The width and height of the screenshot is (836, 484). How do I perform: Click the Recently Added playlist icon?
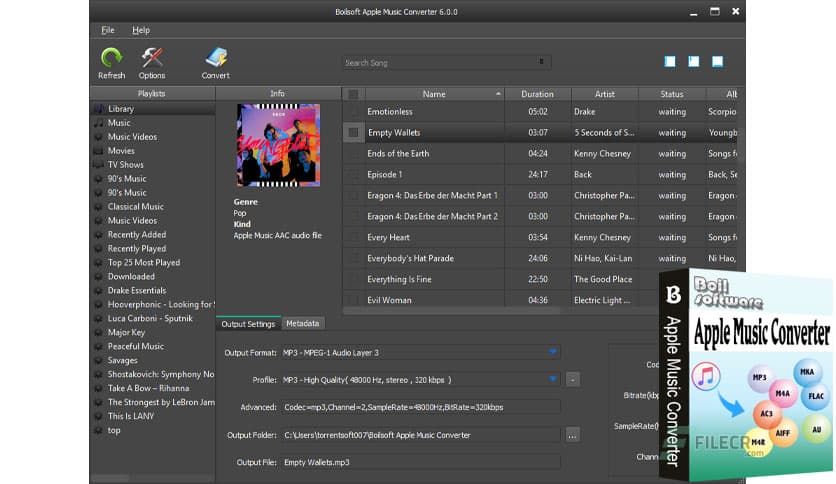coord(99,235)
